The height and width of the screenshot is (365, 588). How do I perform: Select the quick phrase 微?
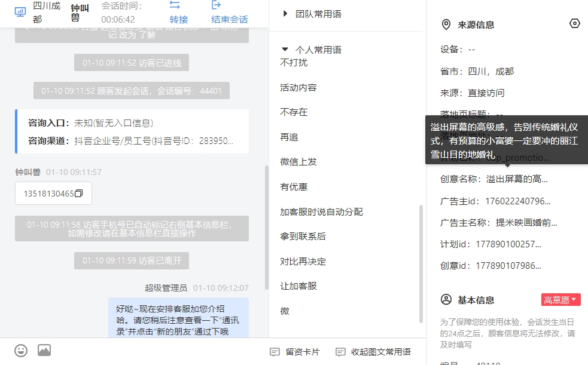285,311
